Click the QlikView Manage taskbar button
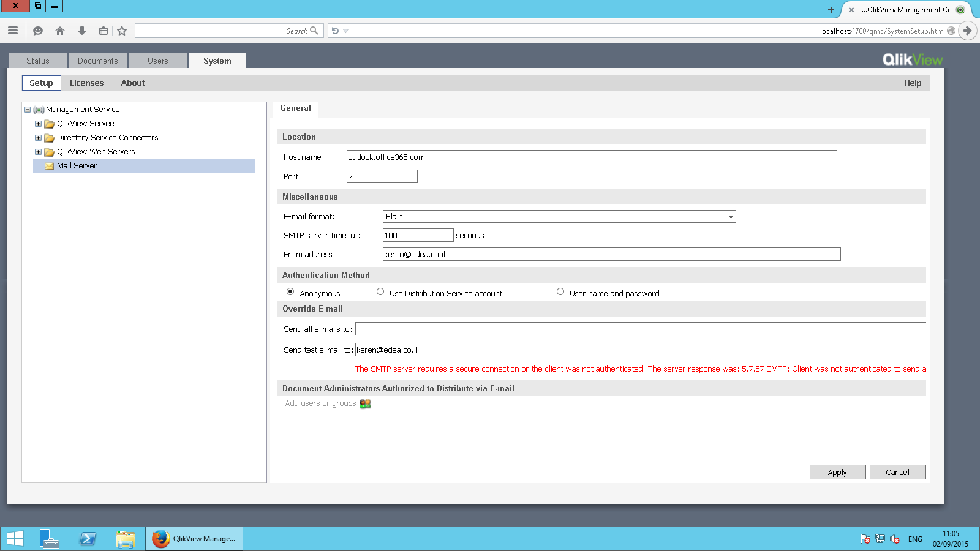 pyautogui.click(x=194, y=539)
